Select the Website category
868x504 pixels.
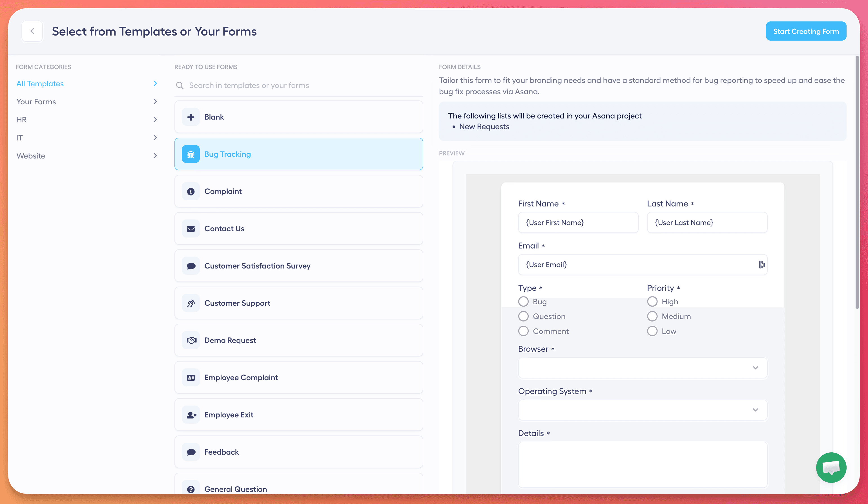coord(31,156)
